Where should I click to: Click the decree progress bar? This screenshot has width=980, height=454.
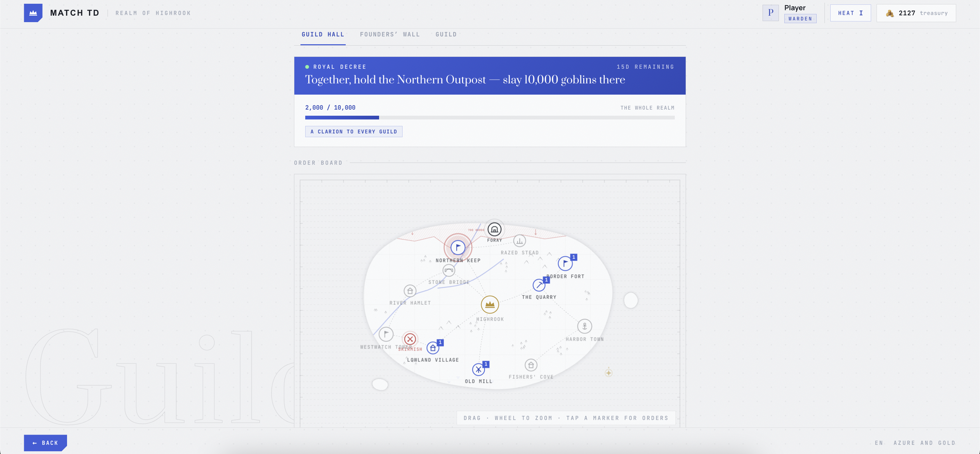(490, 118)
